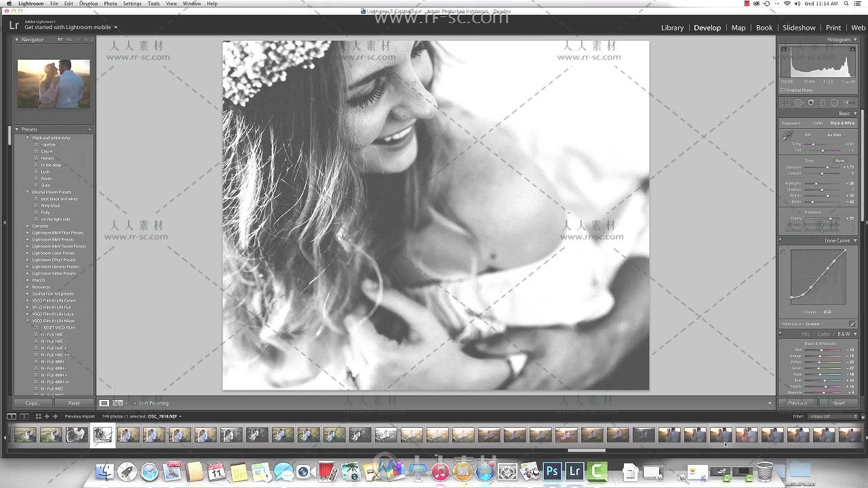Select the highlighted filmstrip thumbnail

coord(102,435)
